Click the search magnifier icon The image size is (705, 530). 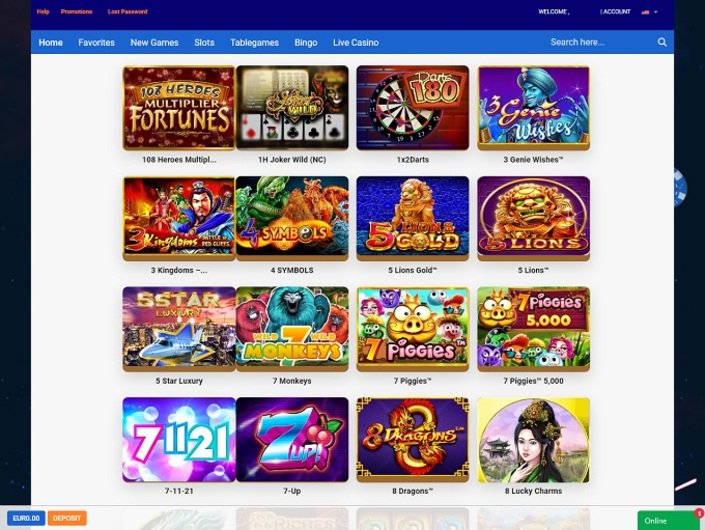pyautogui.click(x=662, y=42)
